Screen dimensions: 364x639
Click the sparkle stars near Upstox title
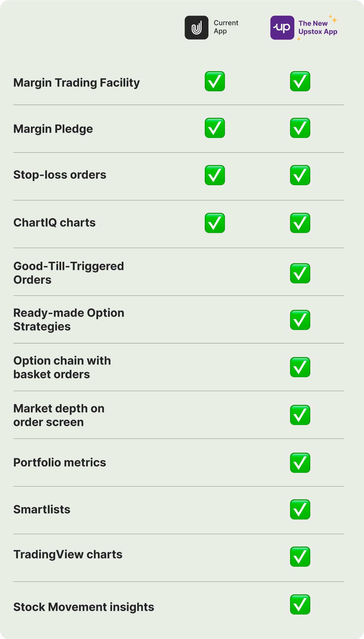[333, 19]
